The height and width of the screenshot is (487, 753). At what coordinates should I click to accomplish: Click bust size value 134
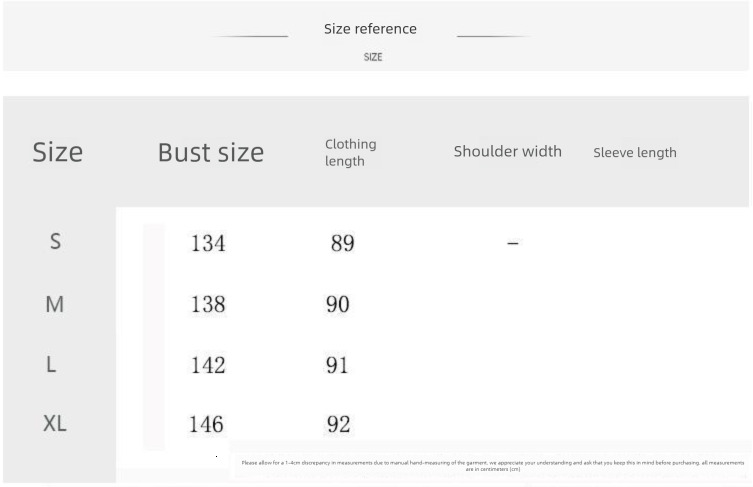point(208,243)
